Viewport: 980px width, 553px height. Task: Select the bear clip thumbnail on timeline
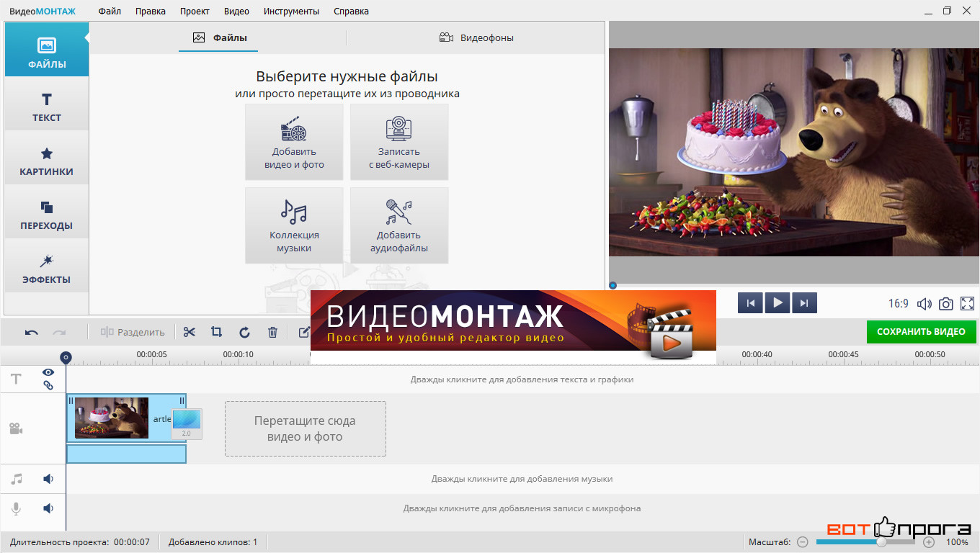(x=112, y=418)
